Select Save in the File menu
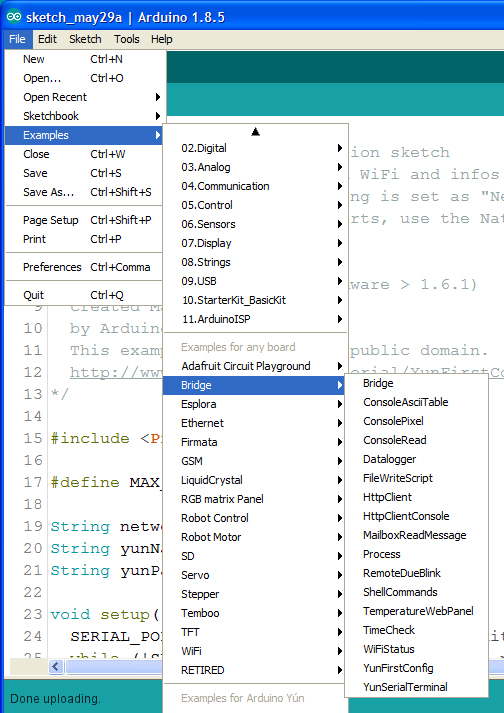504x713 pixels. [x=84, y=173]
